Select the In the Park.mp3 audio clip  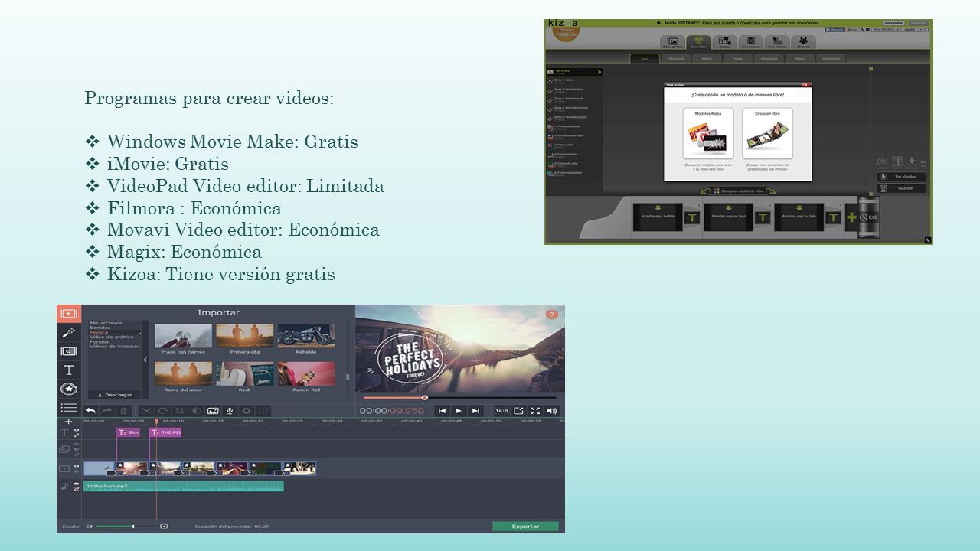(184, 486)
